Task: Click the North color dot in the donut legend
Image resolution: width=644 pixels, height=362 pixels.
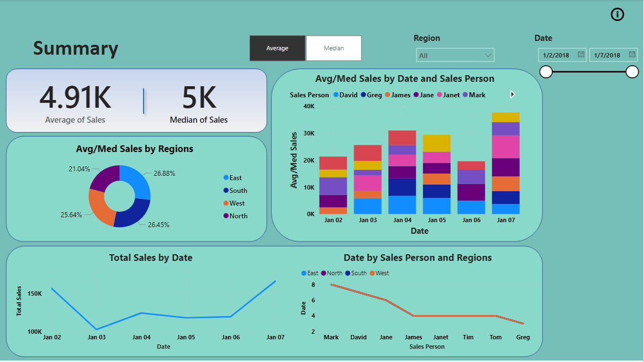Action: tap(226, 216)
